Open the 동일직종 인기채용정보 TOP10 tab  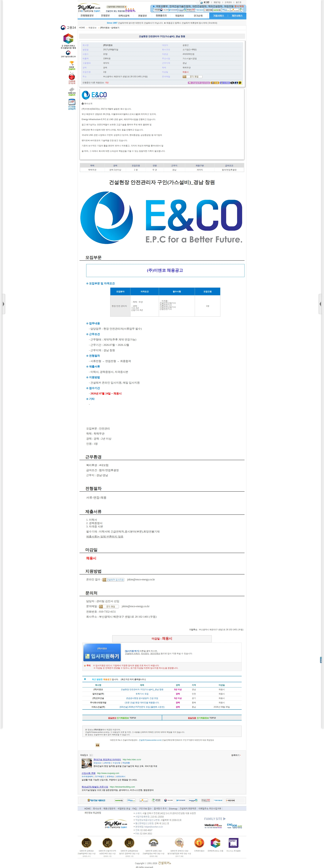point(202,718)
